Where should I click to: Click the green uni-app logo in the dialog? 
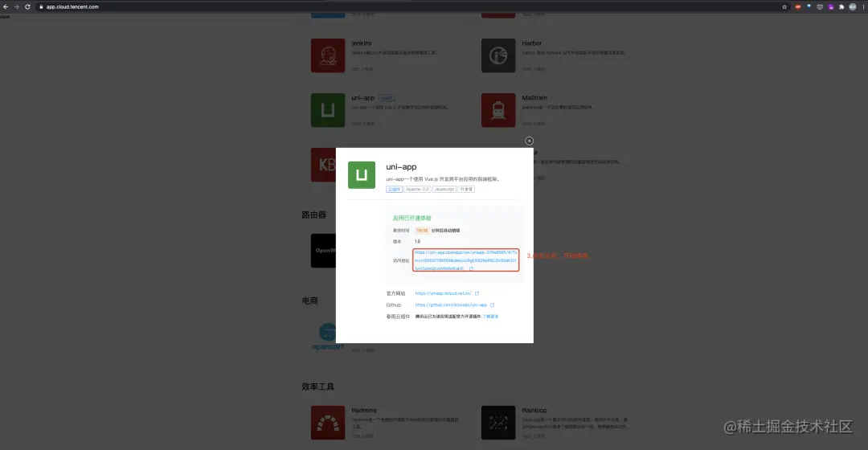[362, 175]
